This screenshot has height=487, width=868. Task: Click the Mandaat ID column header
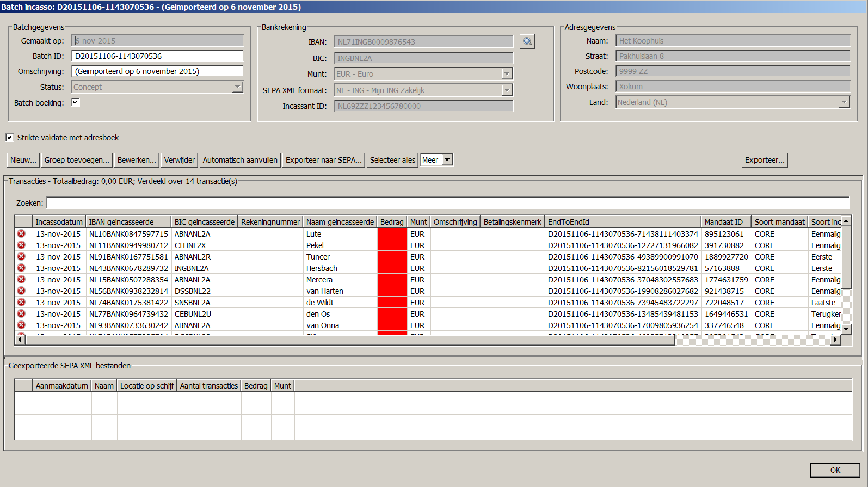(723, 222)
